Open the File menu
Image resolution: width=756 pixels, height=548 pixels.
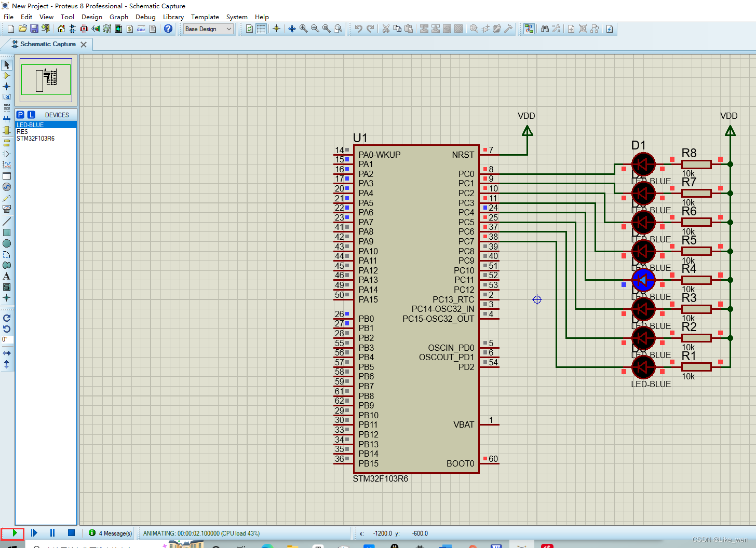pyautogui.click(x=9, y=17)
